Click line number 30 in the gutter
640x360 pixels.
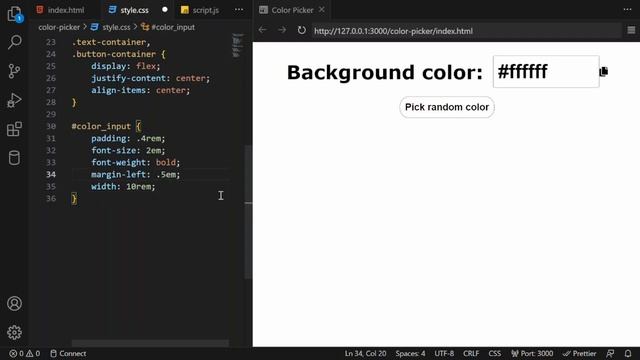click(x=51, y=126)
